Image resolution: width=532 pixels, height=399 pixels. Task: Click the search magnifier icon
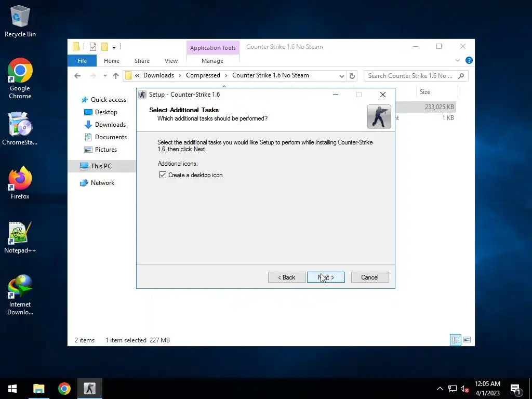pos(461,76)
